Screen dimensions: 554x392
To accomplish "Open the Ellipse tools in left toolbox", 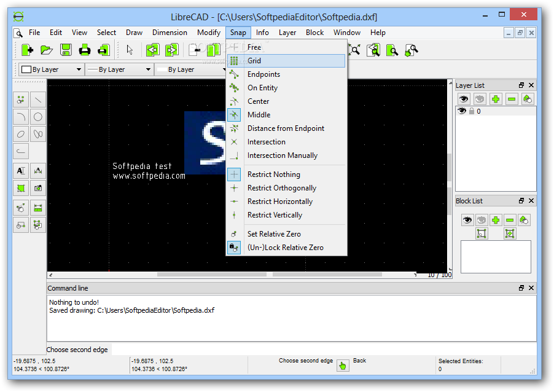I will 21,134.
